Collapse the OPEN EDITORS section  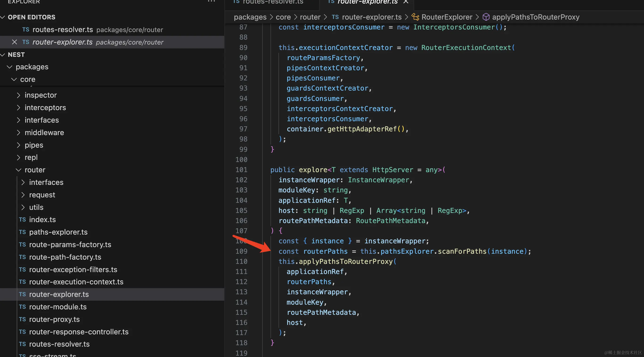click(x=3, y=17)
